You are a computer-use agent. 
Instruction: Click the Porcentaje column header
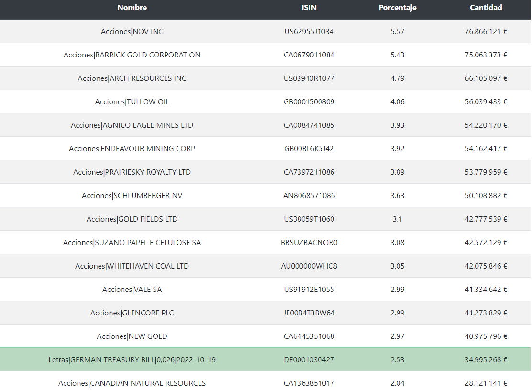[x=397, y=8]
